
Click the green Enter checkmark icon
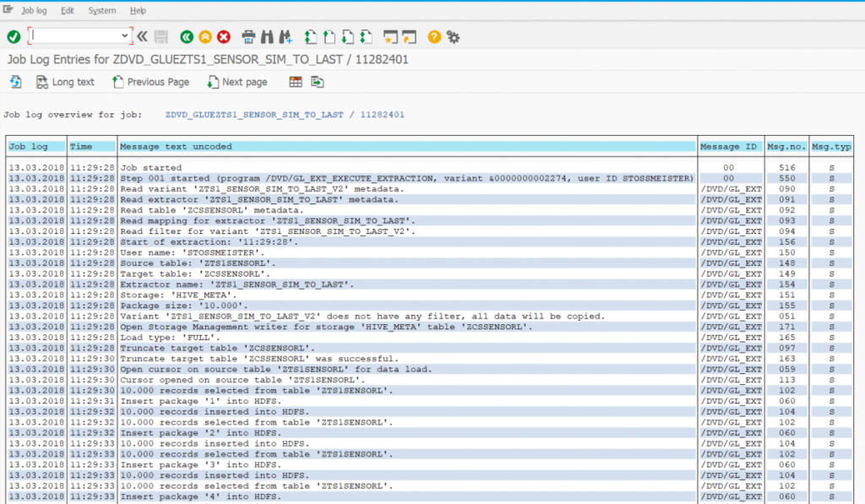(x=14, y=37)
